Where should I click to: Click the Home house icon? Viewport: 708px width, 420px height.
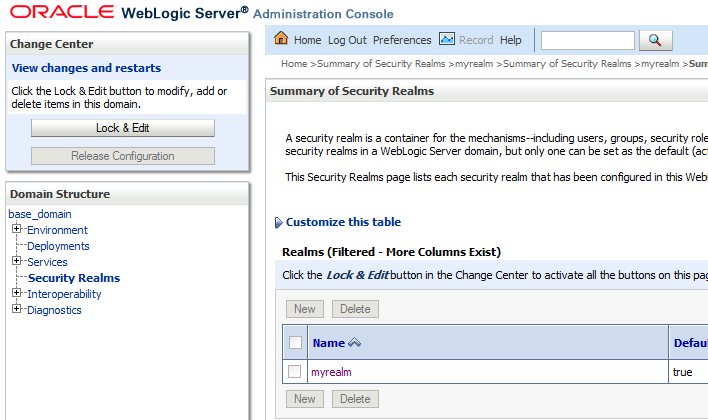(281, 39)
